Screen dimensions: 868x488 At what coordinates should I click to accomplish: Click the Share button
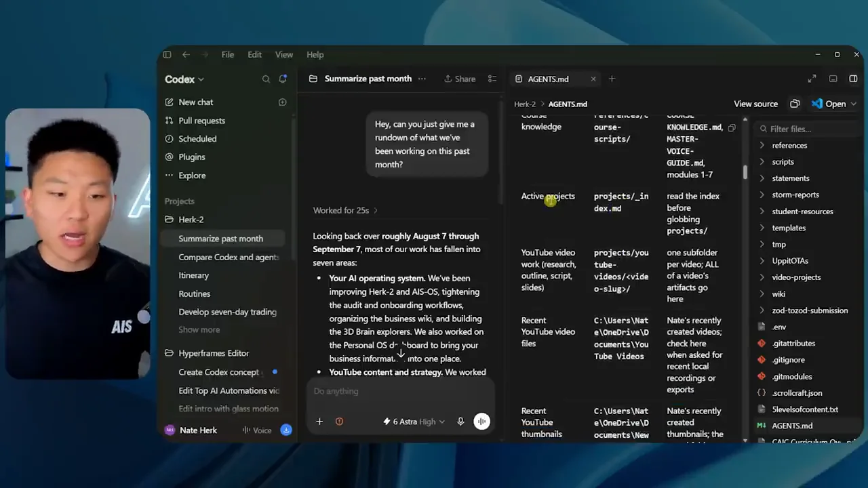tap(460, 79)
